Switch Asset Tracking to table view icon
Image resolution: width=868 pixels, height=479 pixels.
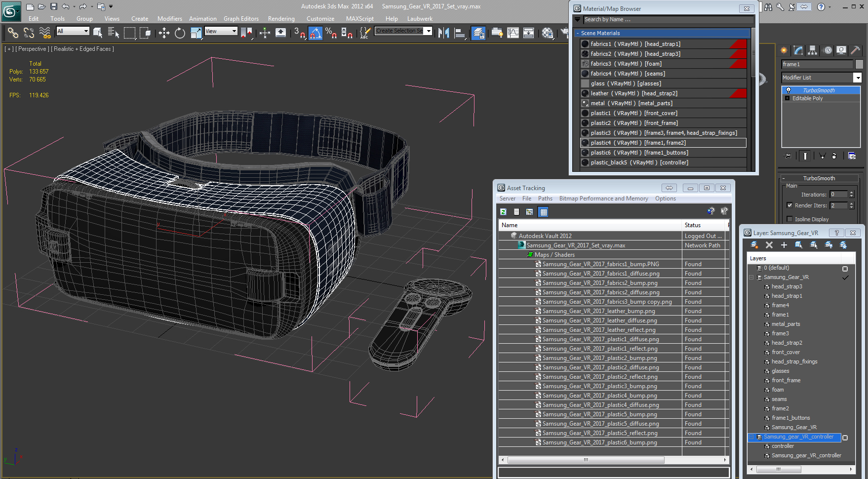[x=544, y=212]
